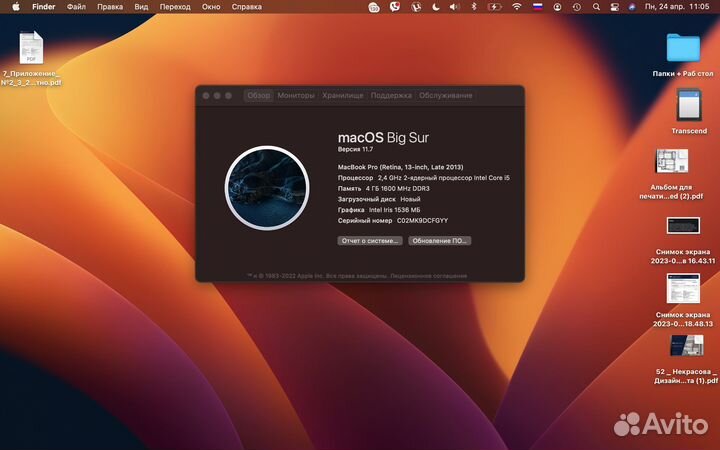This screenshot has width=720, height=450.
Task: Open the user account menu bar icon
Action: 557,7
